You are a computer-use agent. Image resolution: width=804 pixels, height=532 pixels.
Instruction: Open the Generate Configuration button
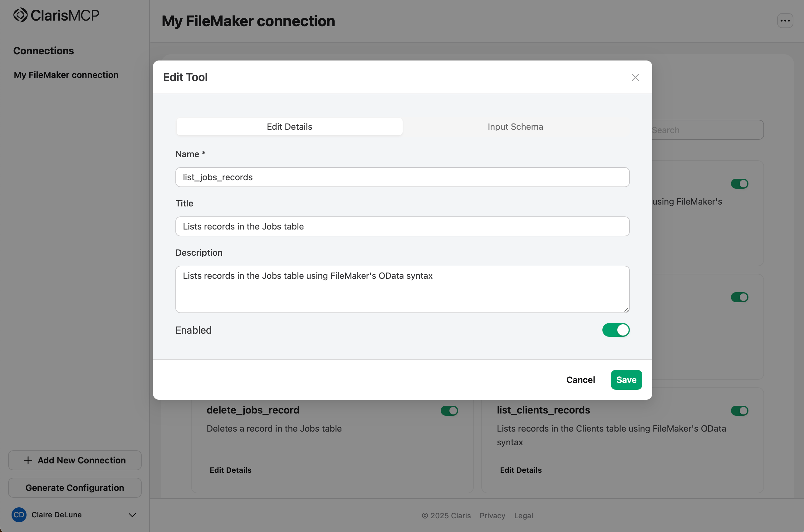[x=75, y=487]
